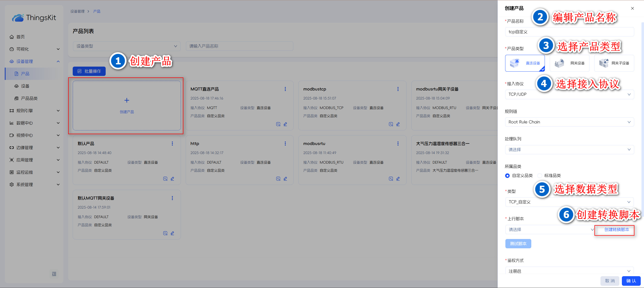Choose the 网关子设备 product type

[614, 63]
